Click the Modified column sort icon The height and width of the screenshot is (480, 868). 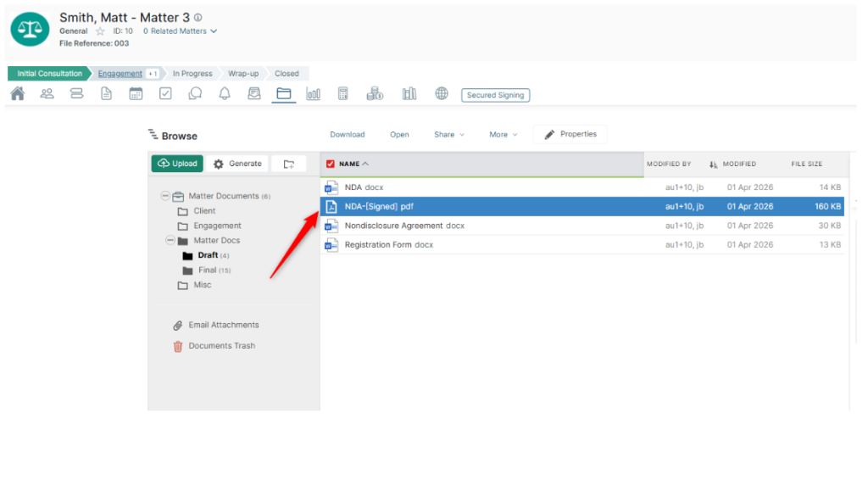pos(713,165)
